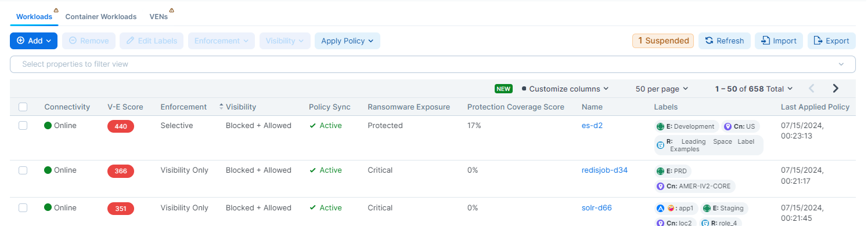The width and height of the screenshot is (868, 226).
Task: Open the Apply Policy dropdown
Action: (347, 41)
